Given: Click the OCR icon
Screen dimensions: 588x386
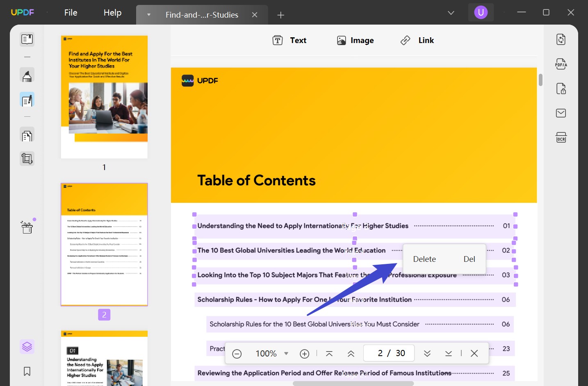Looking at the screenshot, I should (561, 138).
